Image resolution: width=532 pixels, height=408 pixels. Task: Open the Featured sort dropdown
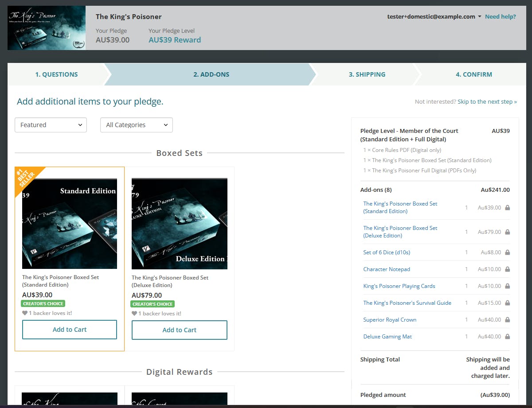point(51,125)
